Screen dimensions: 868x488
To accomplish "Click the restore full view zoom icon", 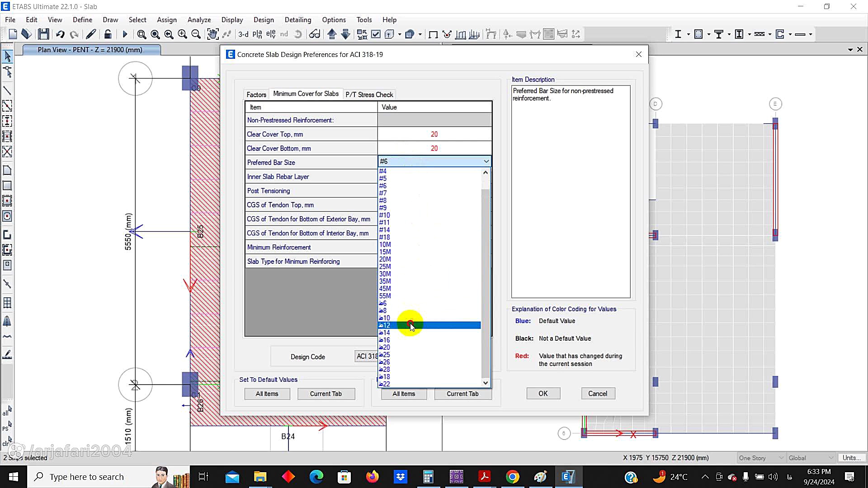I will tap(155, 34).
